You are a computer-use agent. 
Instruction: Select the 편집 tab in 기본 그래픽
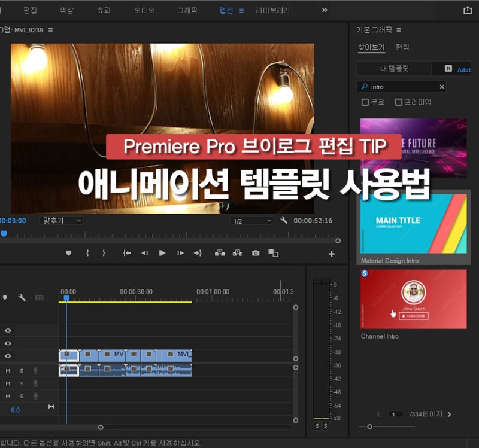(x=402, y=47)
